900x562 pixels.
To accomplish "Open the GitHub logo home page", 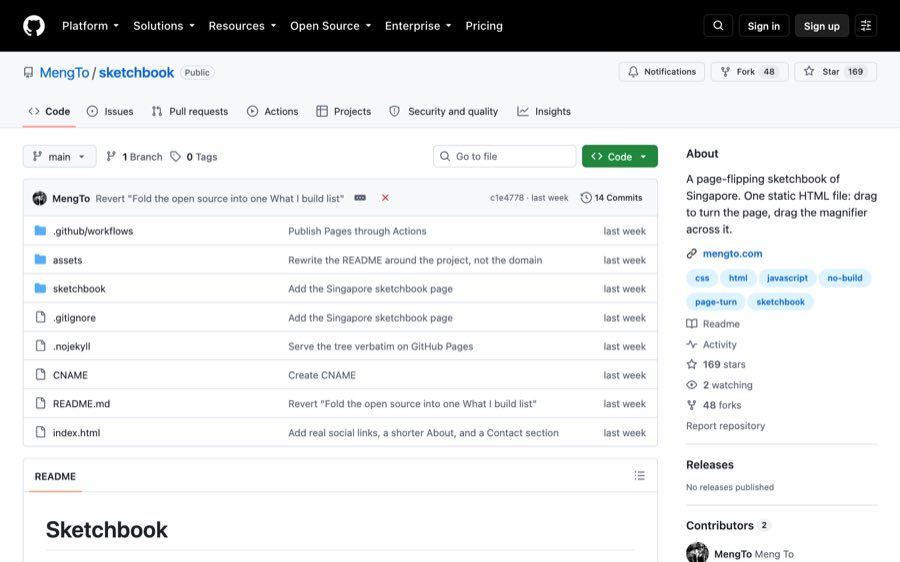I will click(34, 26).
